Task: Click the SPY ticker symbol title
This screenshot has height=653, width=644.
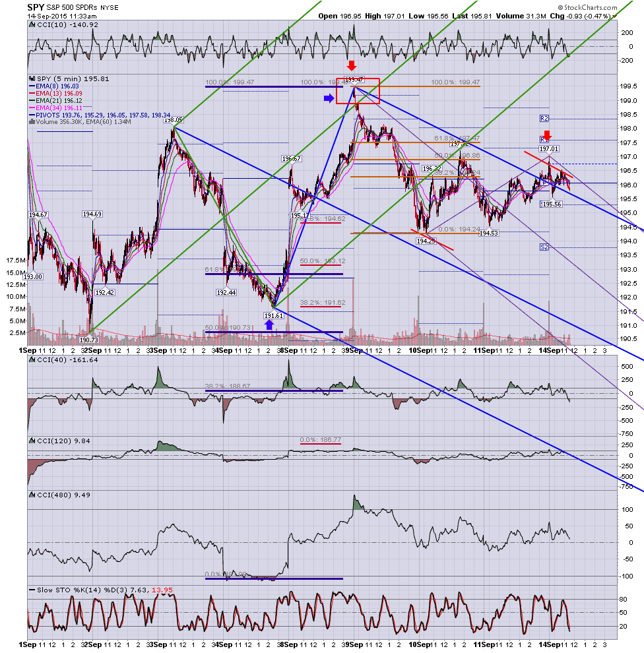Action: [x=36, y=7]
